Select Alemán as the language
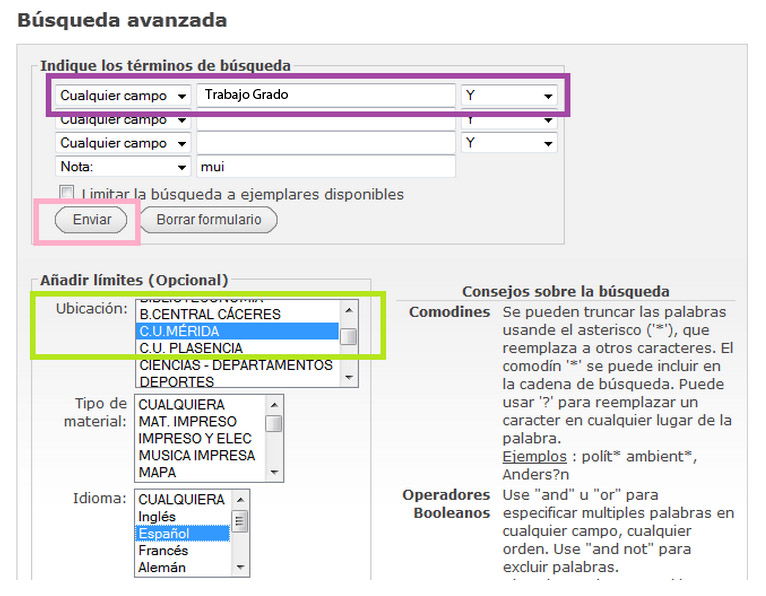Viewport: 766px width, 596px height. point(163,568)
